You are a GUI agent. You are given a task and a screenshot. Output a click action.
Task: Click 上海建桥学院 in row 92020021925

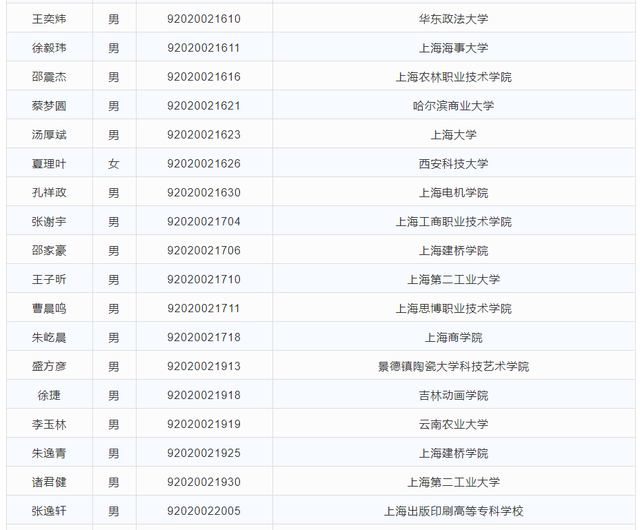[453, 454]
